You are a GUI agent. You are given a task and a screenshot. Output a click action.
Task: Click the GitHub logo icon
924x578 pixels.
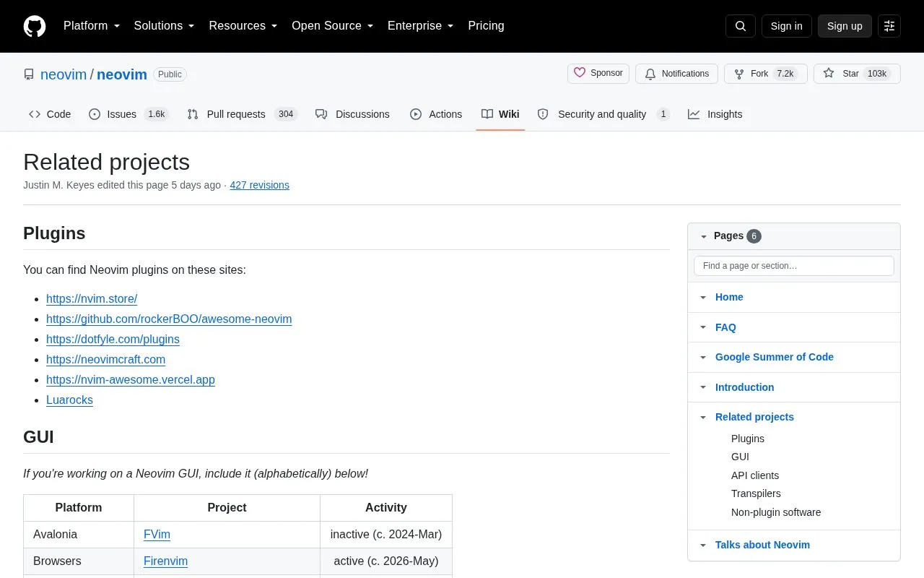[x=35, y=26]
